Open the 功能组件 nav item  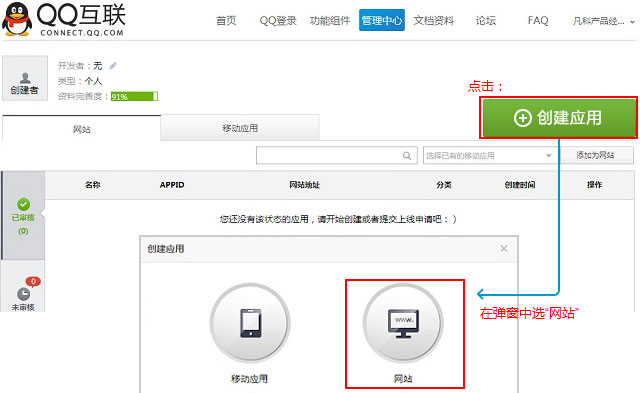coord(330,20)
